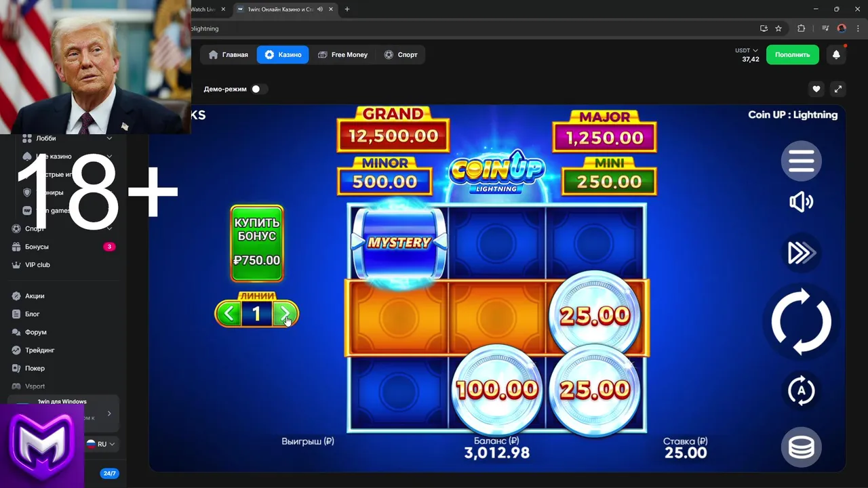The height and width of the screenshot is (488, 868).
Task: Enable turbo fast-forward spin mode
Action: 801,253
